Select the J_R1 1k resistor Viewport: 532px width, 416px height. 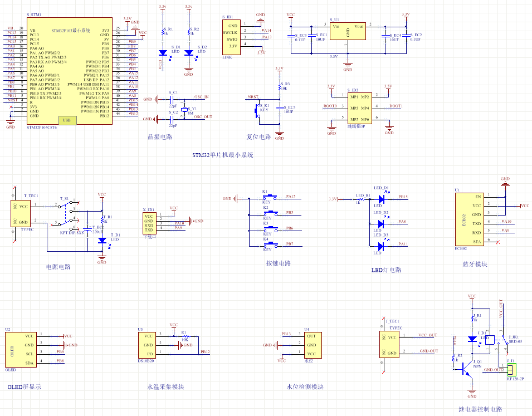coord(472,318)
